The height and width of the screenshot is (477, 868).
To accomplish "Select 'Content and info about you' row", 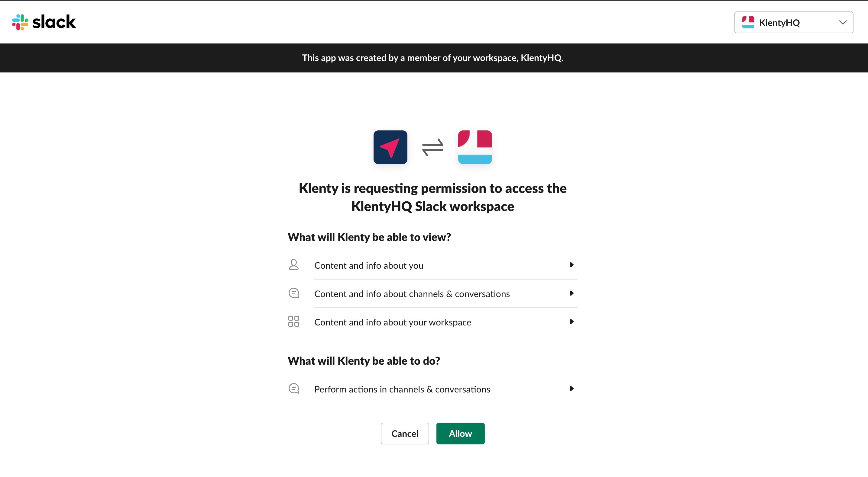I will [369, 266].
